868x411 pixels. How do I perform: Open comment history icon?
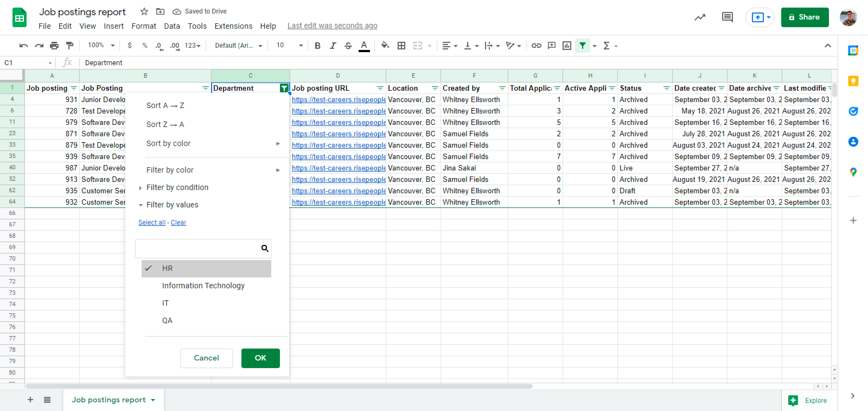point(727,17)
